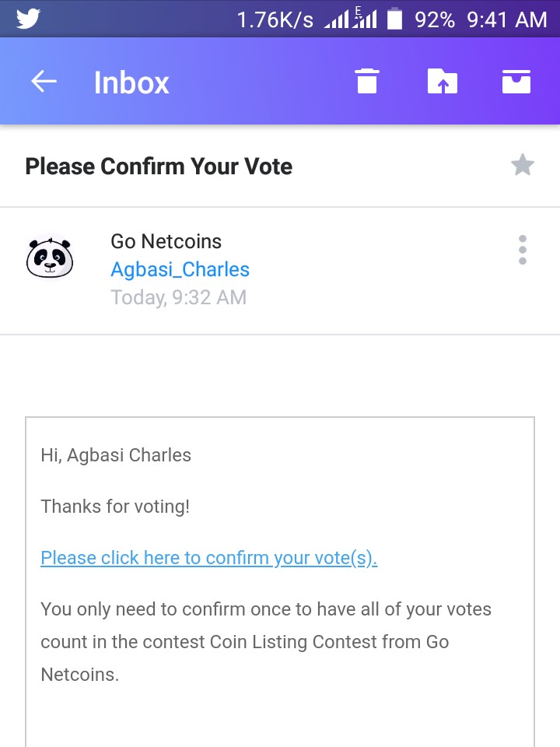
Task: Tap the 'Thanks for voting!' text in email
Action: [115, 507]
